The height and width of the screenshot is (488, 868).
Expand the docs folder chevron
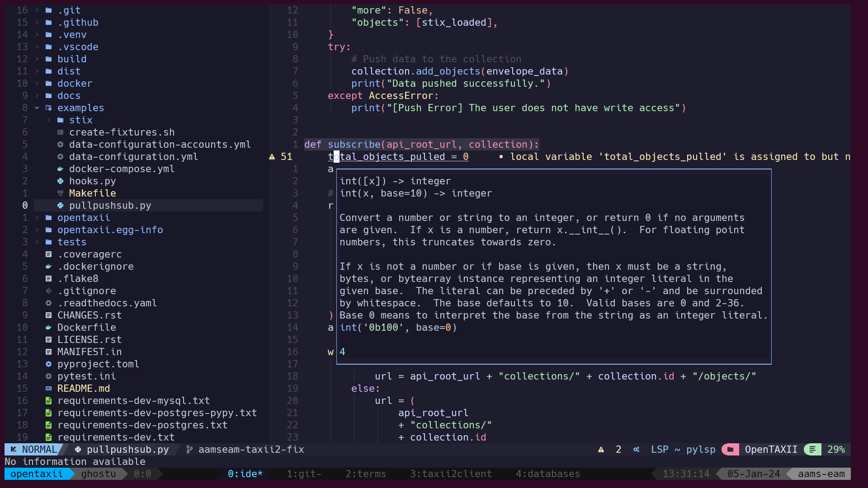37,96
